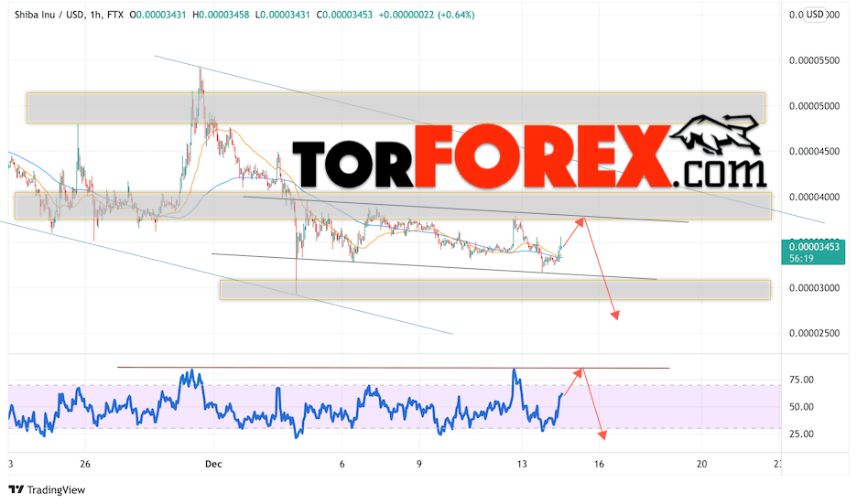Click the change value +0.00000022 (+0.64%)

tap(427, 16)
